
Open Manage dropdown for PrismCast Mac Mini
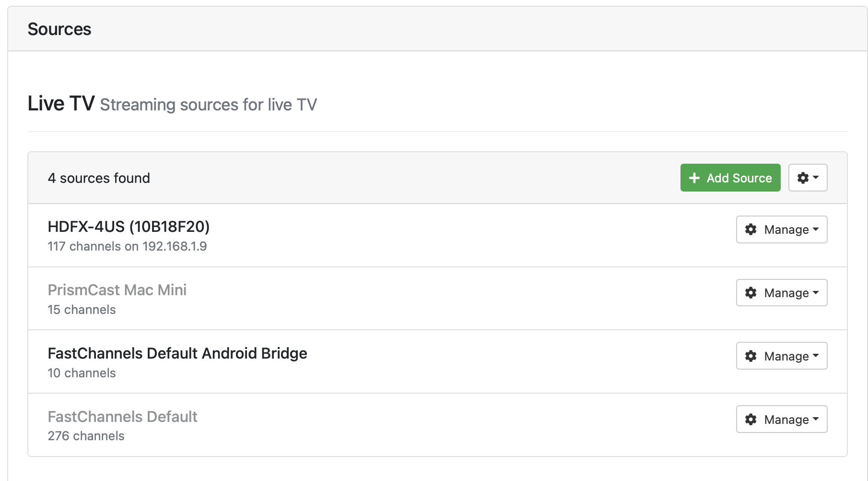coord(782,293)
